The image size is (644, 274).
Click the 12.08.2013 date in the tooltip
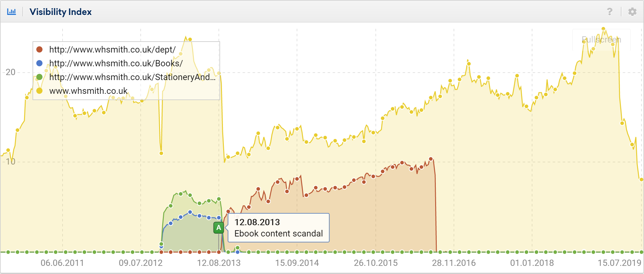pos(257,222)
